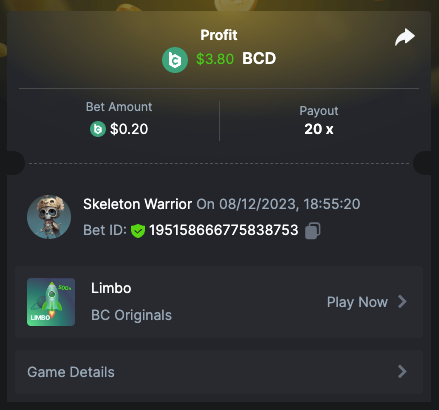Click the Limbo game title
Screen dimensions: 439x410
pyautogui.click(x=111, y=288)
